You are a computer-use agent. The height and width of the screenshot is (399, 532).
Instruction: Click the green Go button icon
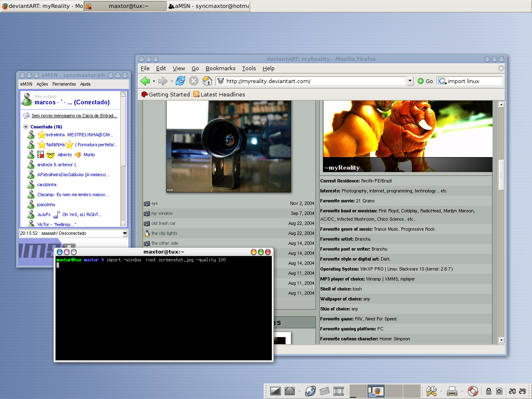click(x=421, y=81)
